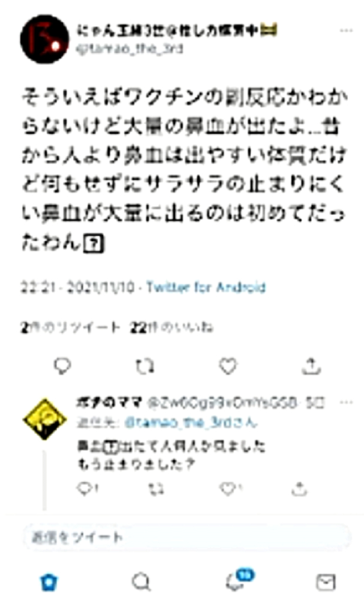Reply to the main tweet via speech bubble icon
This screenshot has height=600, width=364.
coord(62,366)
